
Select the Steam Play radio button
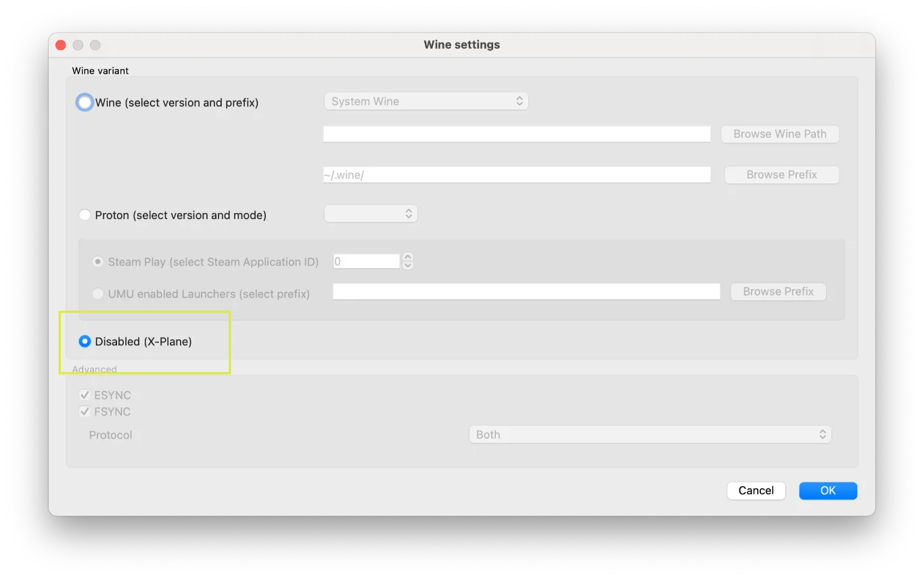point(97,262)
